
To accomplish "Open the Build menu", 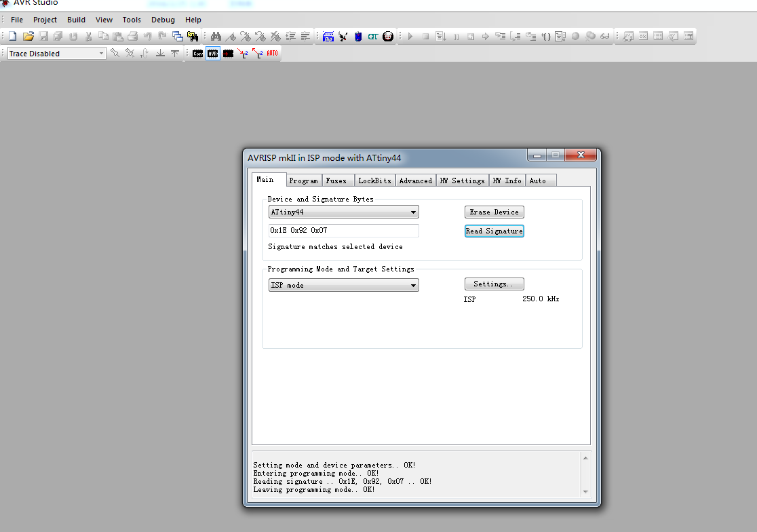I will click(x=76, y=20).
